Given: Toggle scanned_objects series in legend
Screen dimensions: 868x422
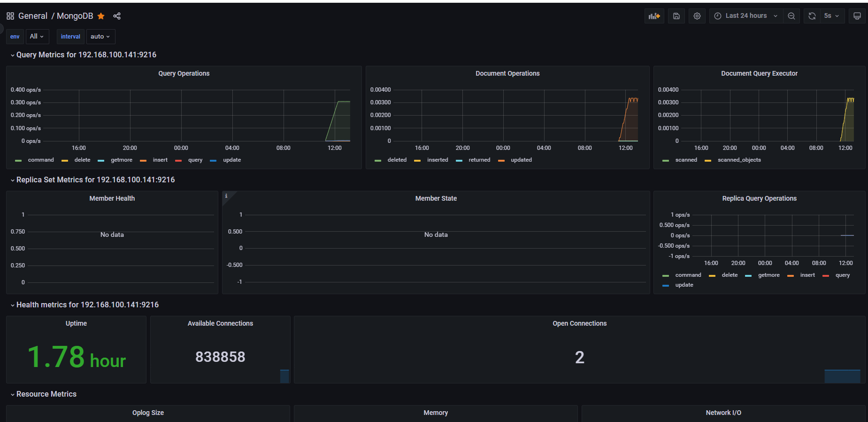Looking at the screenshot, I should point(739,160).
